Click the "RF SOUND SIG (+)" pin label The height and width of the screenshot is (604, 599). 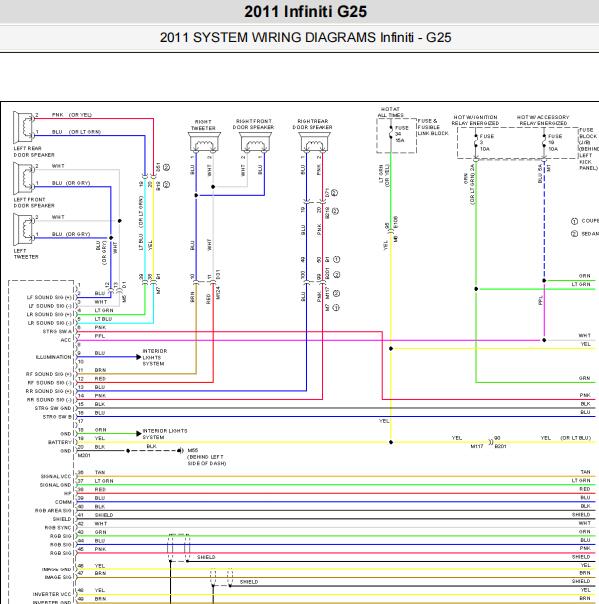coord(49,374)
